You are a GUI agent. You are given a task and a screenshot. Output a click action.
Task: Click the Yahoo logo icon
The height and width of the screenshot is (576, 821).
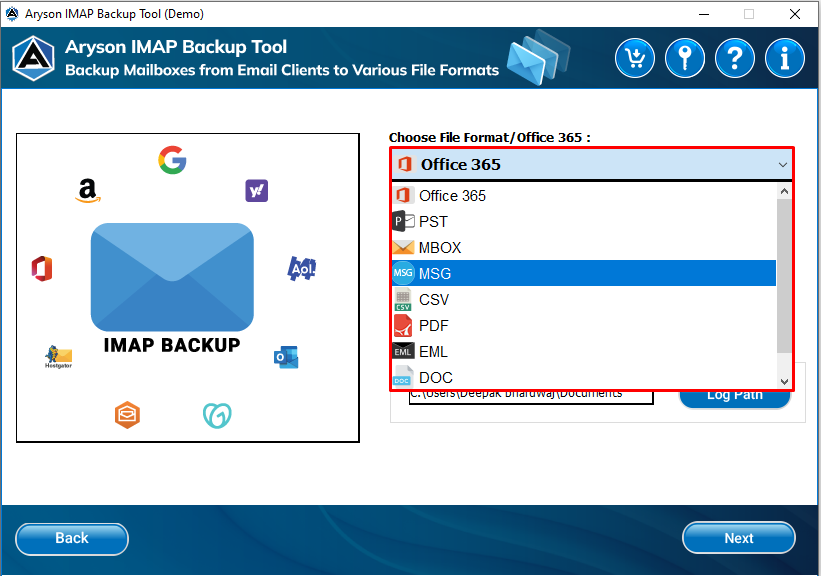[x=257, y=191]
